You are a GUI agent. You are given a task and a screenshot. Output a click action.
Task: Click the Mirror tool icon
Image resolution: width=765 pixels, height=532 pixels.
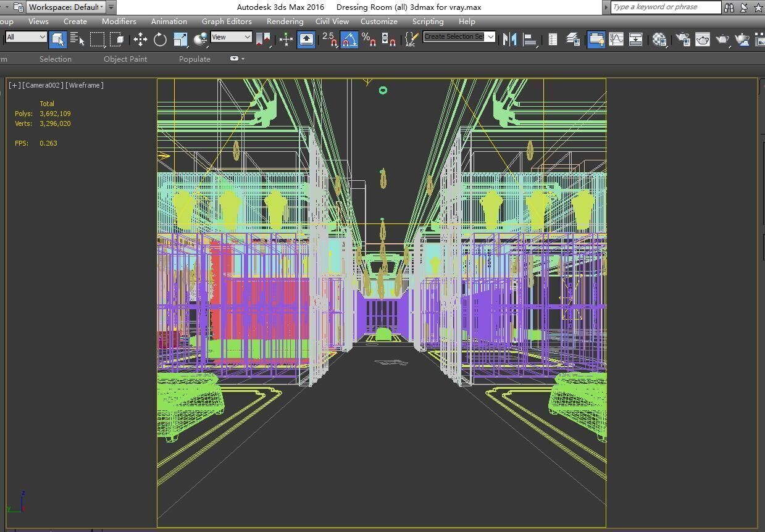point(509,39)
